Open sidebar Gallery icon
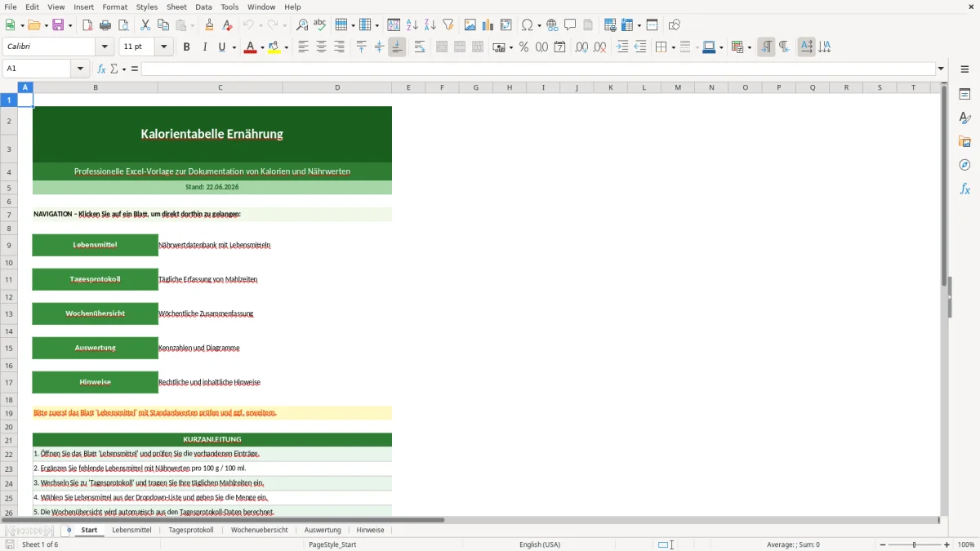This screenshot has height=551, width=980. click(964, 141)
